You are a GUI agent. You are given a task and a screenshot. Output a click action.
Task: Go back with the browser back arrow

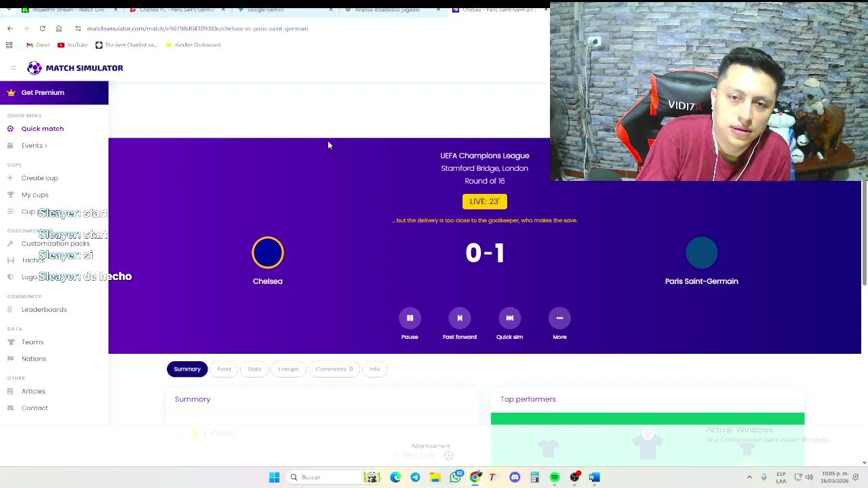[9, 28]
